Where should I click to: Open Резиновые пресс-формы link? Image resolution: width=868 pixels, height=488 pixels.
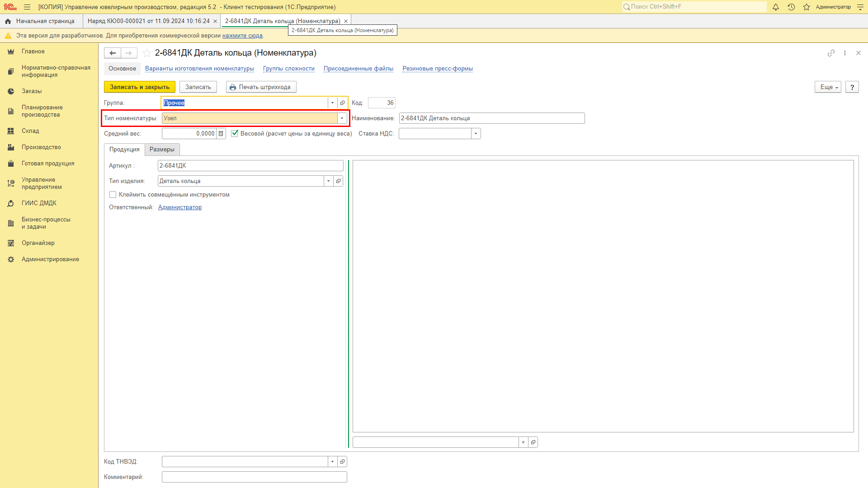tap(438, 69)
